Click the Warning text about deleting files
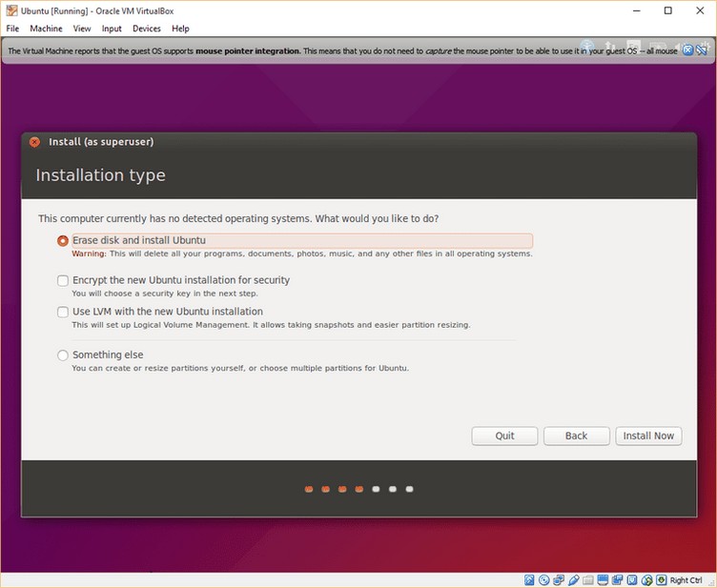 tap(302, 253)
